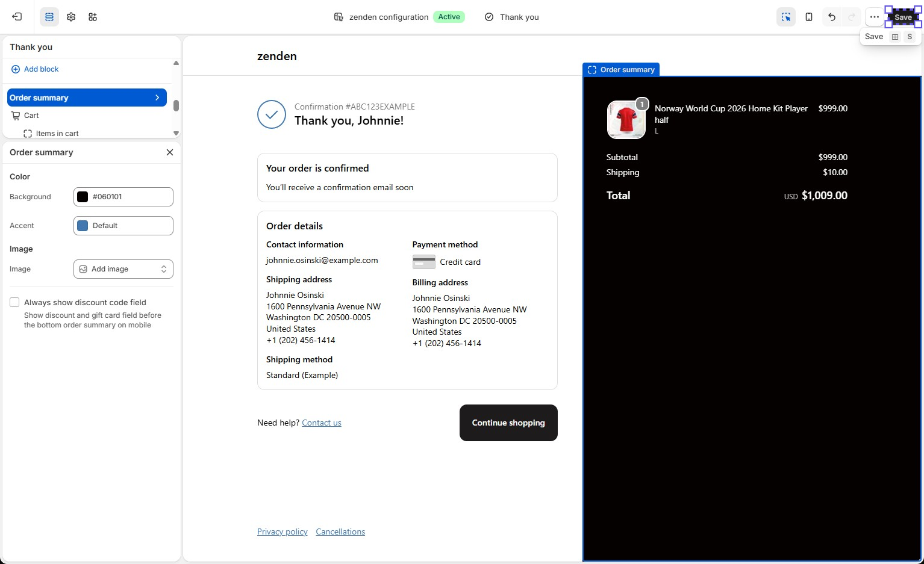Image resolution: width=924 pixels, height=564 pixels.
Task: Select the red jersey product thumbnail
Action: click(626, 120)
